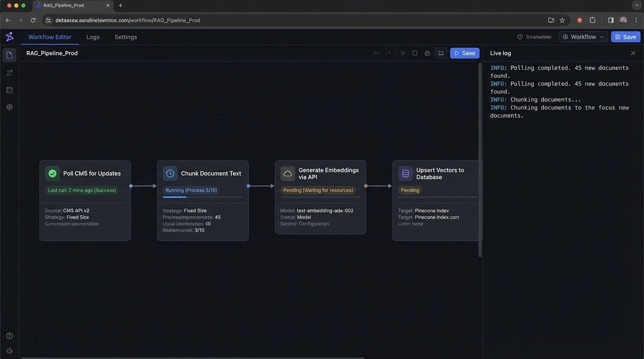Click the redo arrow in canvas toolbar
The height and width of the screenshot is (359, 644).
click(x=388, y=53)
